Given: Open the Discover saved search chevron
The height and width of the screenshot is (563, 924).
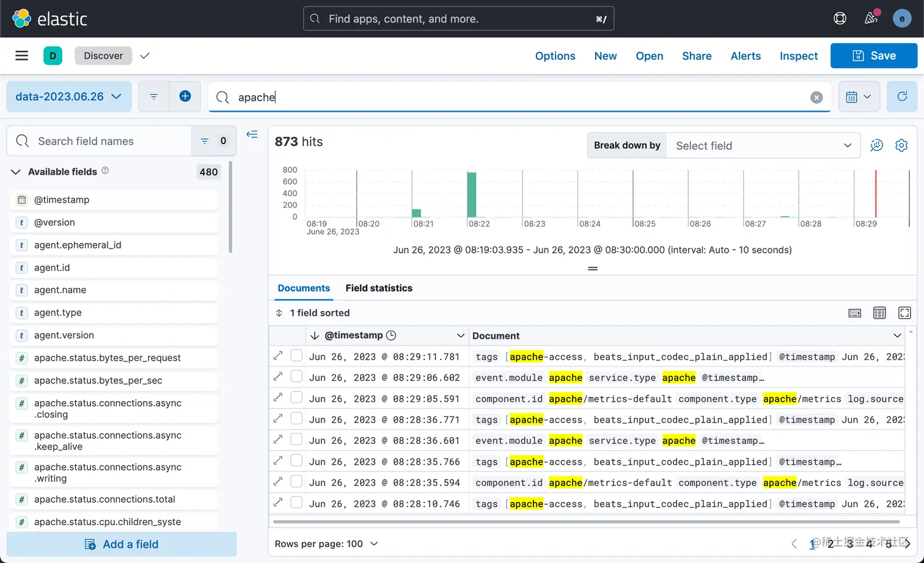Looking at the screenshot, I should (x=145, y=56).
